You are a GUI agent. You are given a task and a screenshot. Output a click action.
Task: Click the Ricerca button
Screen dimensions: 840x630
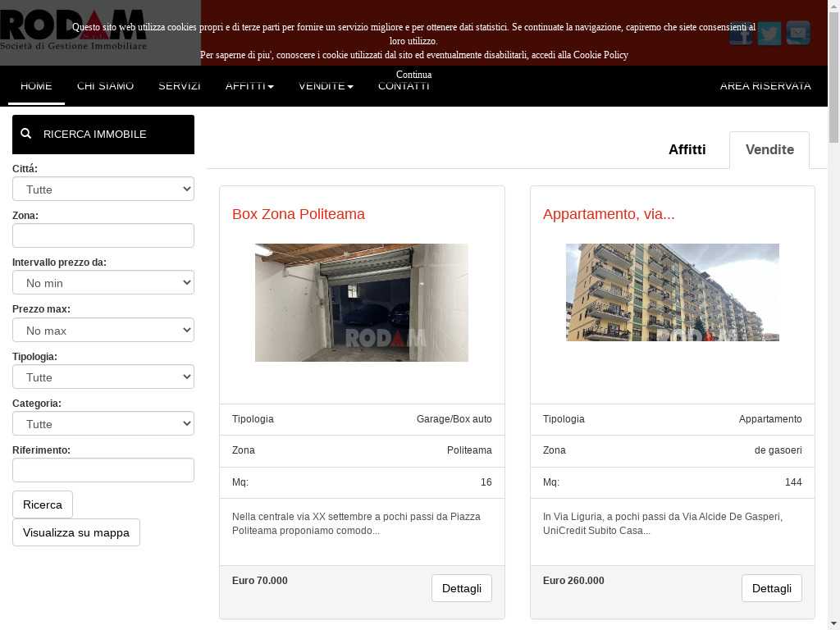43,504
